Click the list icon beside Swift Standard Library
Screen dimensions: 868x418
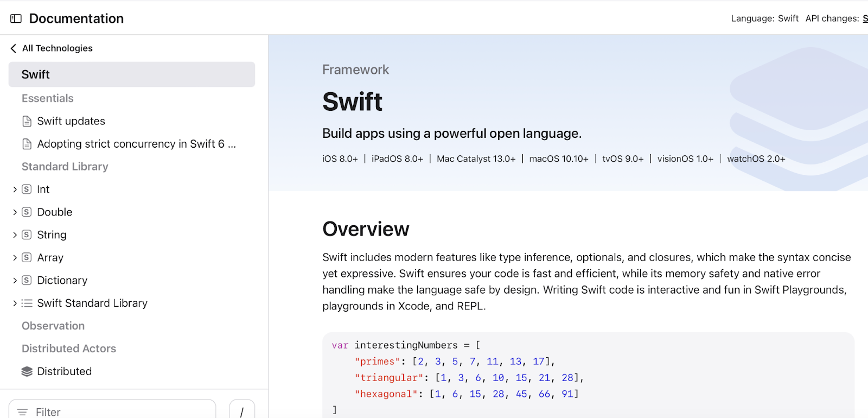pyautogui.click(x=27, y=303)
